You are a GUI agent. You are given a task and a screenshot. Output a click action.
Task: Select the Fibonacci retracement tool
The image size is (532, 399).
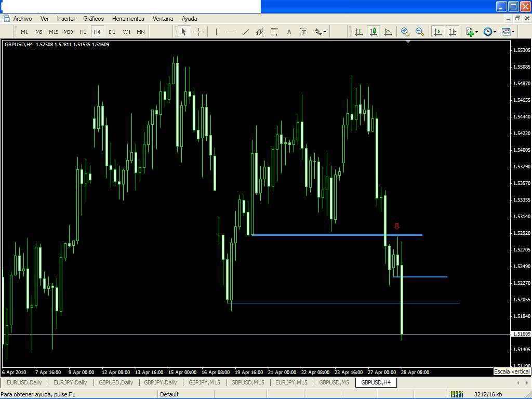[274, 32]
